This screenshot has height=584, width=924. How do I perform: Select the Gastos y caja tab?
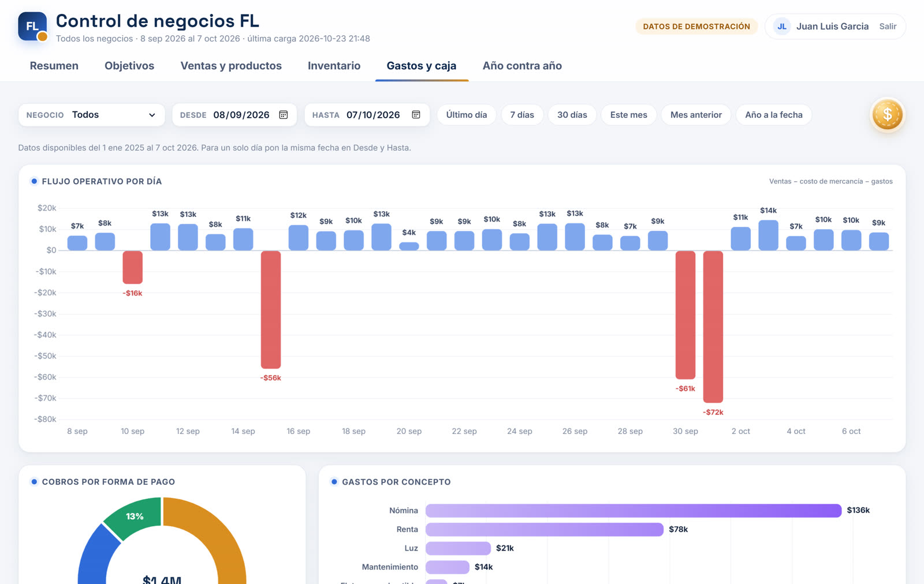[x=422, y=66]
